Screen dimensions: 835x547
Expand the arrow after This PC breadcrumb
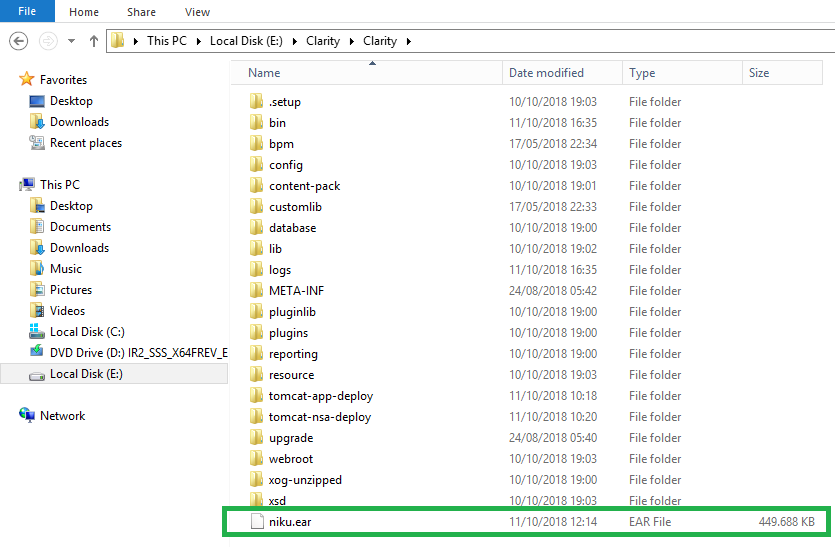(x=198, y=42)
